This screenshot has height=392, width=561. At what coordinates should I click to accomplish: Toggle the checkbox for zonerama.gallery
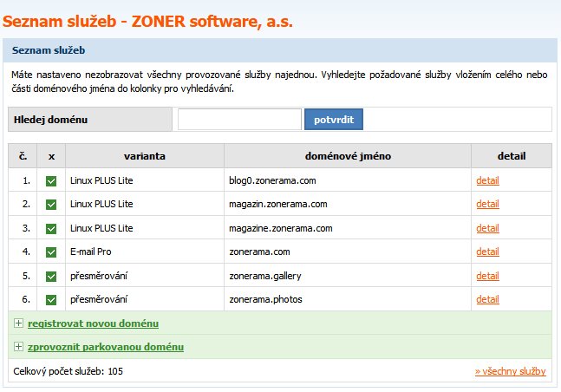click(x=51, y=276)
